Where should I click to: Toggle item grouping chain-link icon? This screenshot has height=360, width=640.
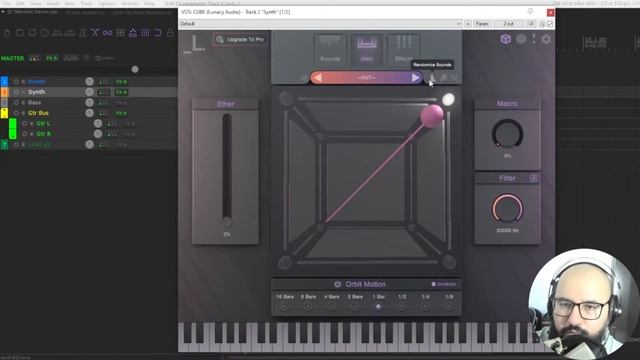click(107, 33)
